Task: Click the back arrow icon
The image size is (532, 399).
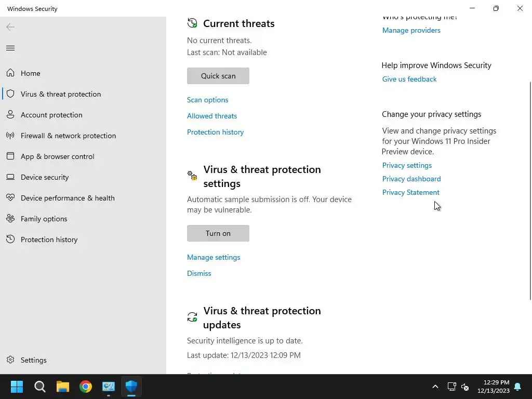Action: pos(10,27)
